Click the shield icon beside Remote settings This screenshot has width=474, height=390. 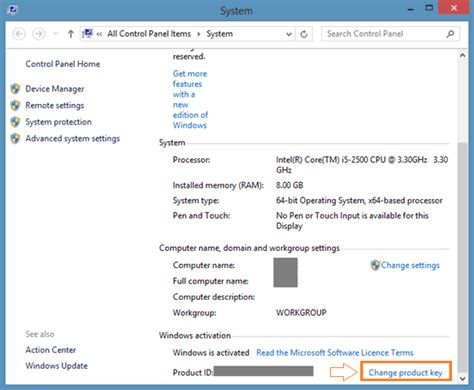pyautogui.click(x=15, y=105)
